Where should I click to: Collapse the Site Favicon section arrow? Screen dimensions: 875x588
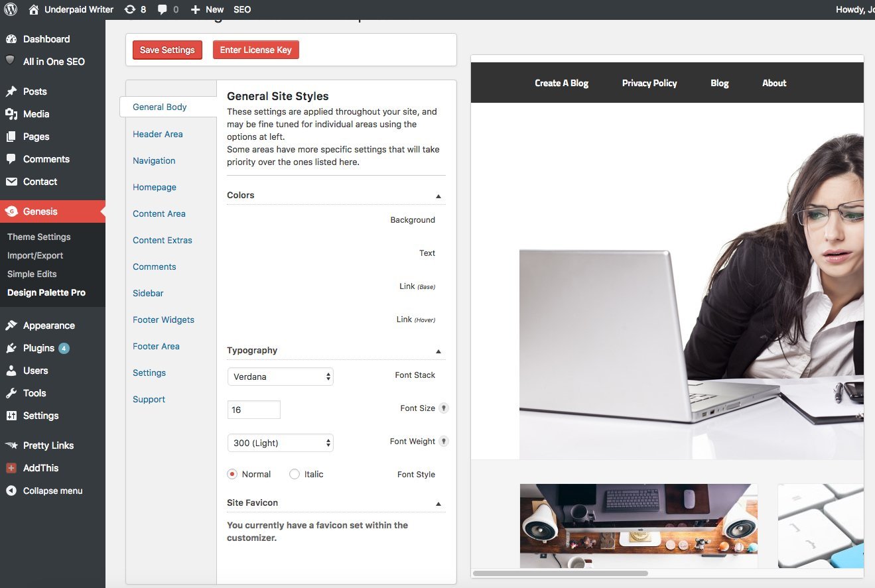[x=438, y=504]
